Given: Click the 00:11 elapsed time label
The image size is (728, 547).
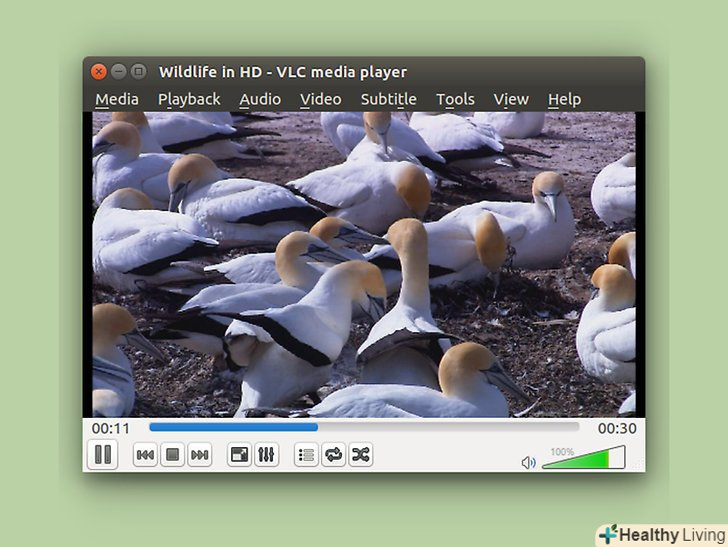Looking at the screenshot, I should pyautogui.click(x=110, y=427).
